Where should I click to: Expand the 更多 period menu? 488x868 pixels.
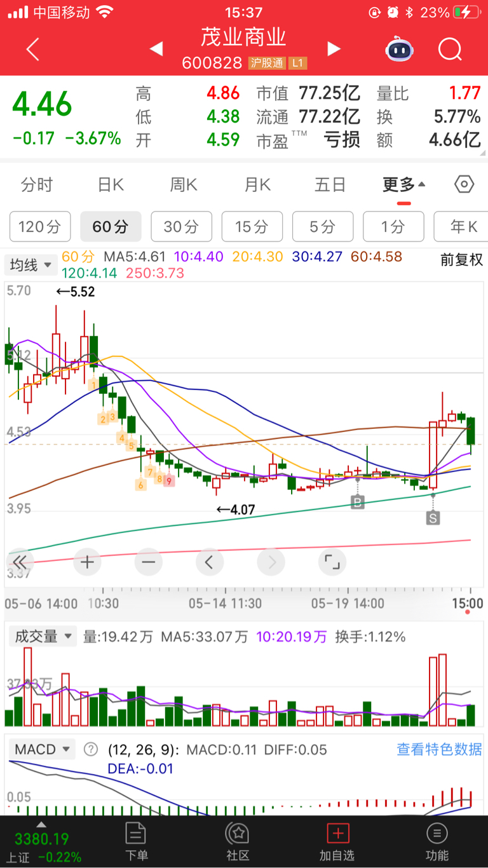[404, 185]
